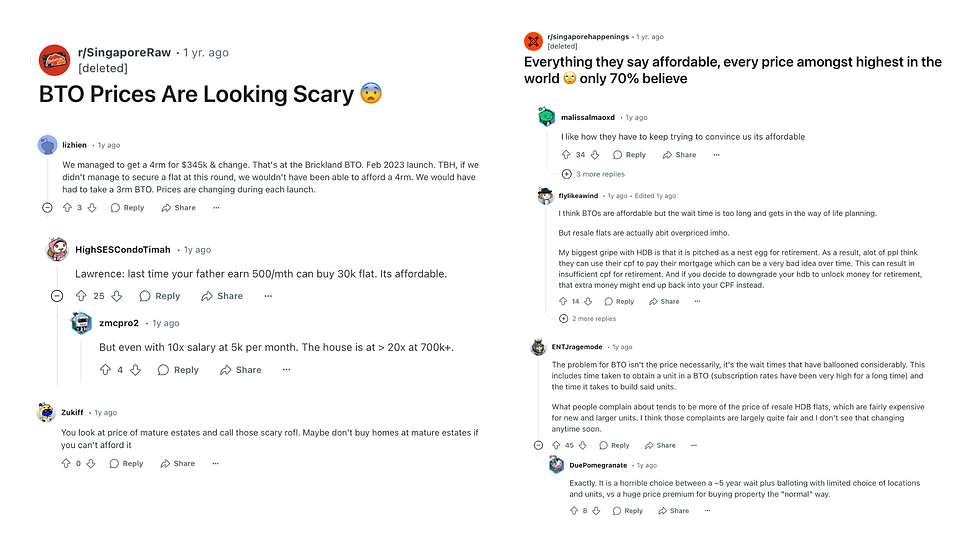Open more options menu on Zukiff's comment

216,464
